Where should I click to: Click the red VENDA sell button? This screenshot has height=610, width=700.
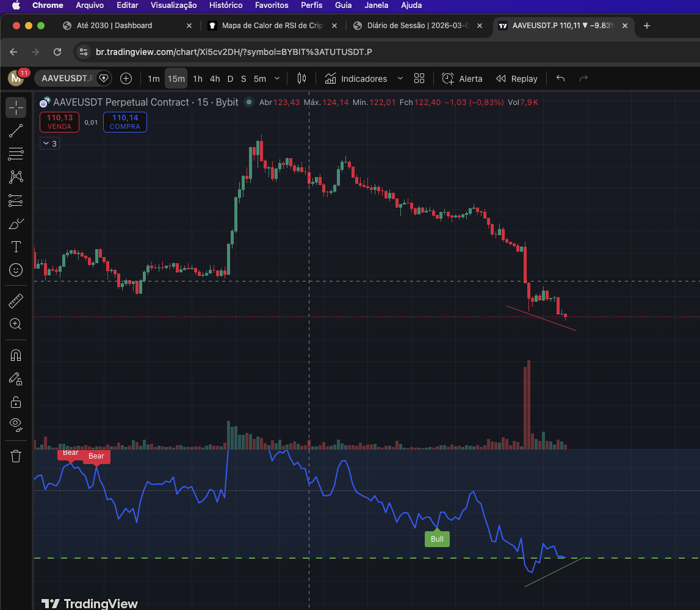point(59,122)
